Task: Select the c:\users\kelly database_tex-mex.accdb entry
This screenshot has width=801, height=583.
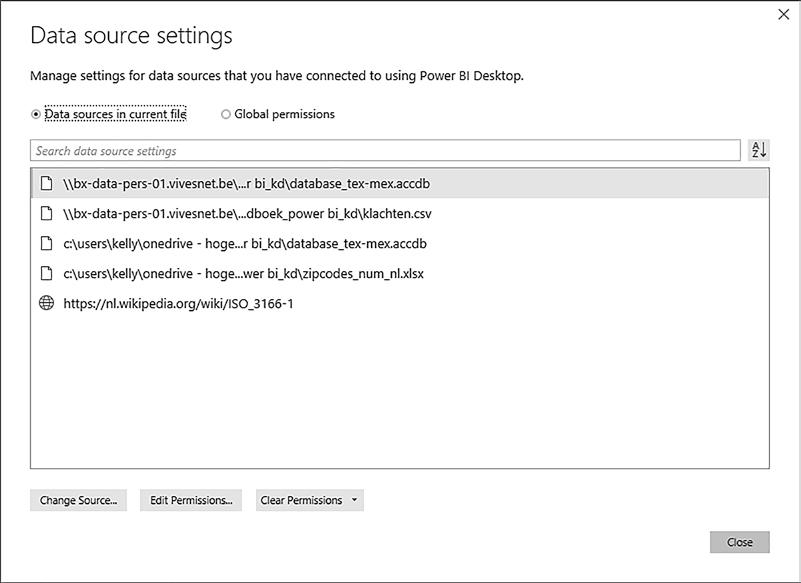Action: [x=245, y=244]
